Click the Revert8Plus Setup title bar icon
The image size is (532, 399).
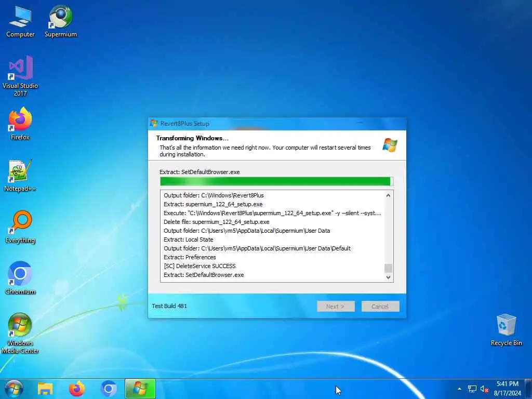[x=154, y=124]
